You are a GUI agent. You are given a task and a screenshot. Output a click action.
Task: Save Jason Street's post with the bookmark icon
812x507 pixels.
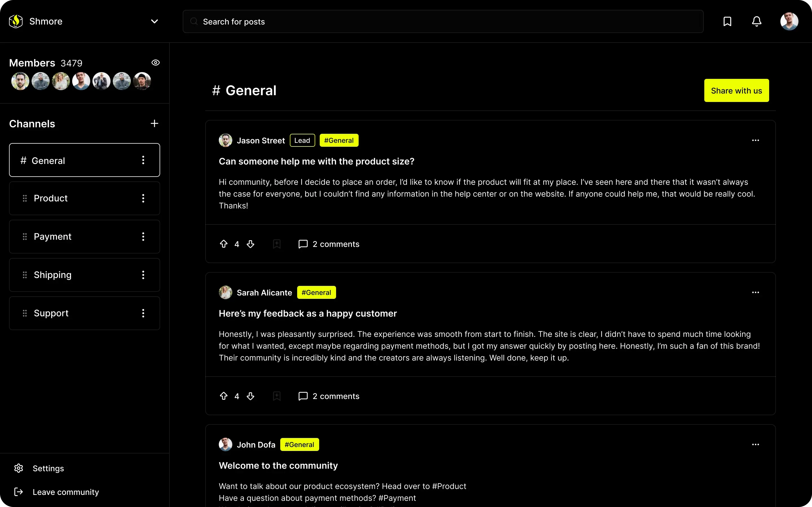pyautogui.click(x=277, y=244)
